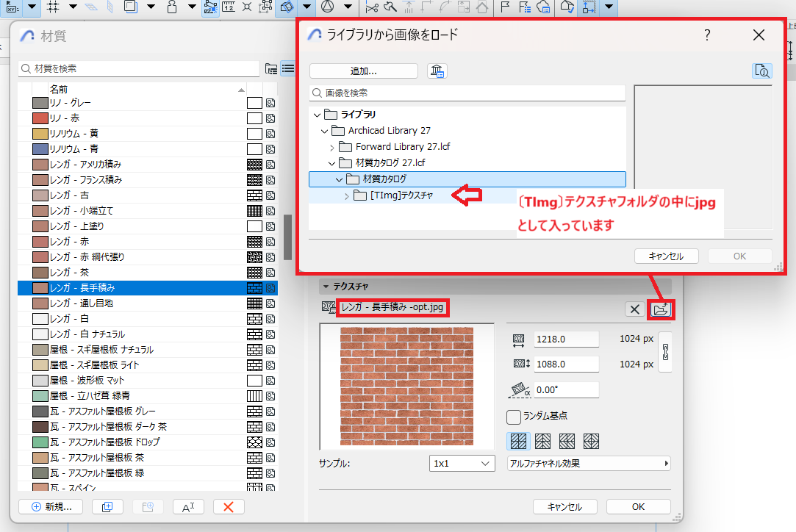Sort materials with the 名前 column arrow
The height and width of the screenshot is (532, 796).
tap(241, 90)
